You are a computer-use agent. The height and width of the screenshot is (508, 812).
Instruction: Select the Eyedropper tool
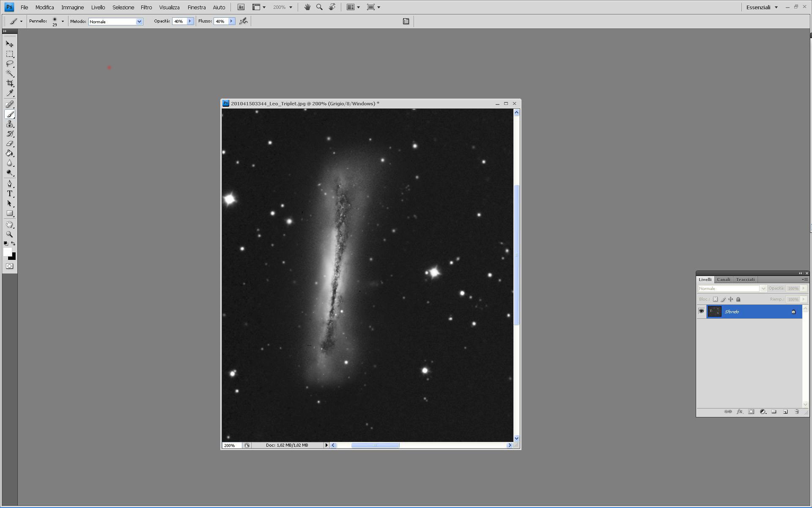10,93
